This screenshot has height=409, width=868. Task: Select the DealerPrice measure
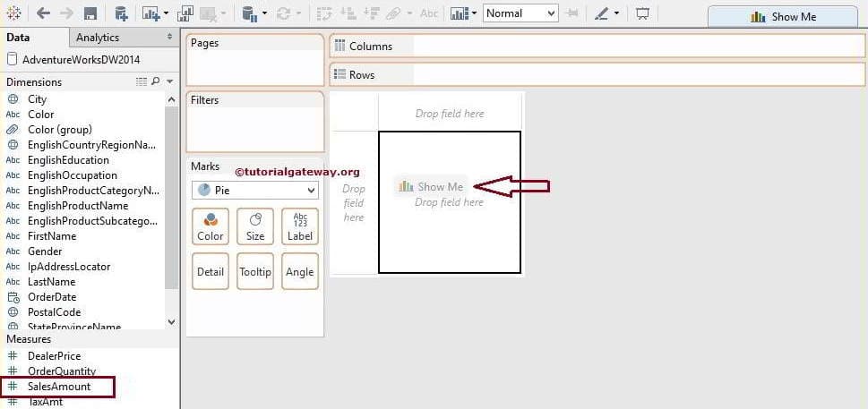click(55, 356)
